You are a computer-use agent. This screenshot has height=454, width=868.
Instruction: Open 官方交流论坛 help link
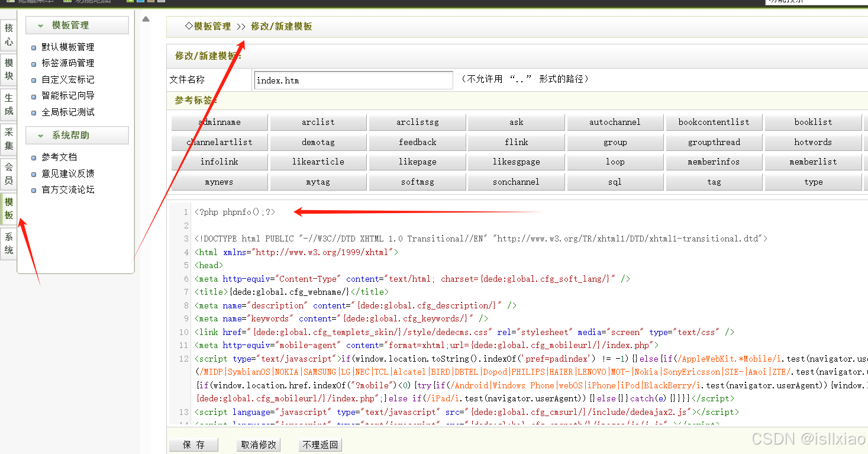(67, 189)
